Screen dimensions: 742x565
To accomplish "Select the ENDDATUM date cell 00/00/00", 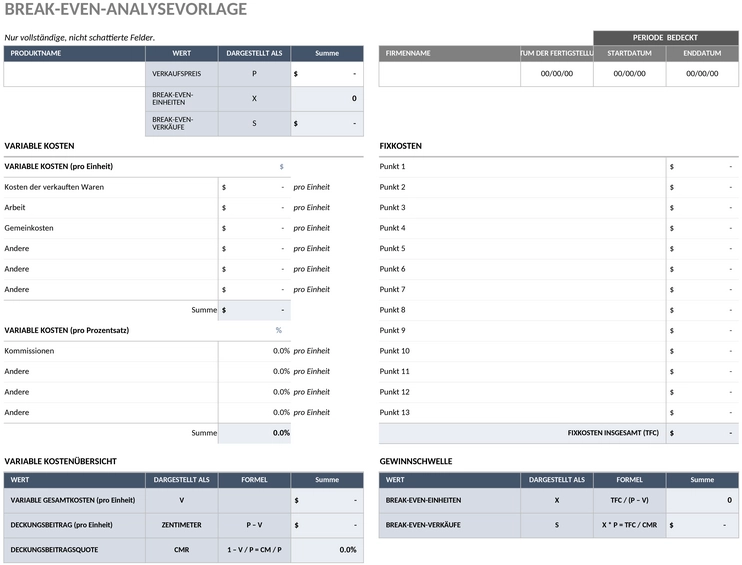I will [x=702, y=74].
